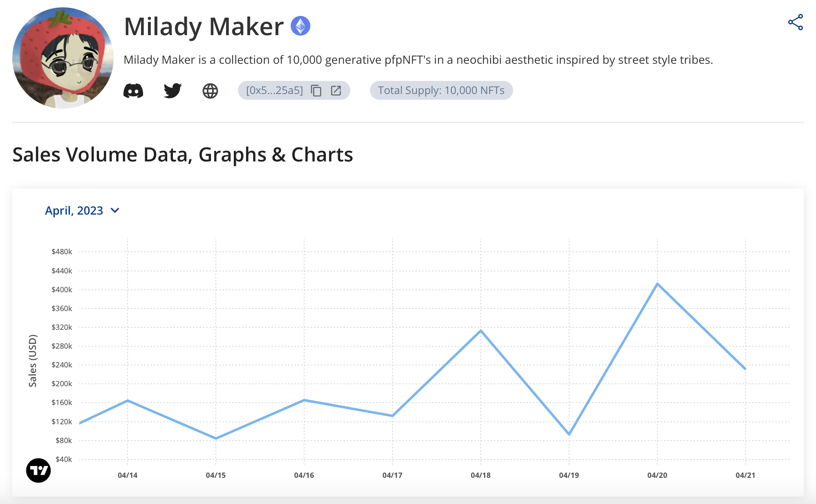
Task: Click the share icon
Action: (795, 22)
